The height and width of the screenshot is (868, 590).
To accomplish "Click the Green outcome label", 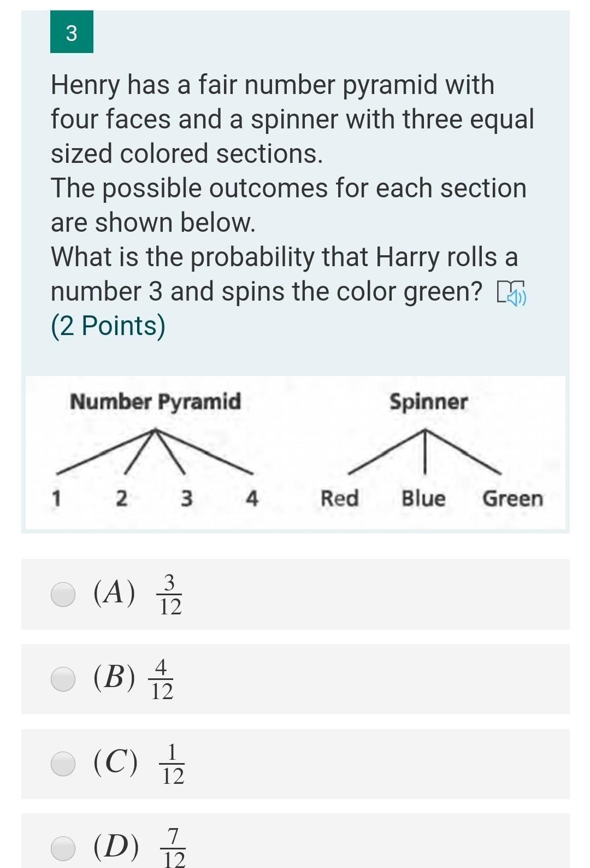I will pyautogui.click(x=512, y=498).
